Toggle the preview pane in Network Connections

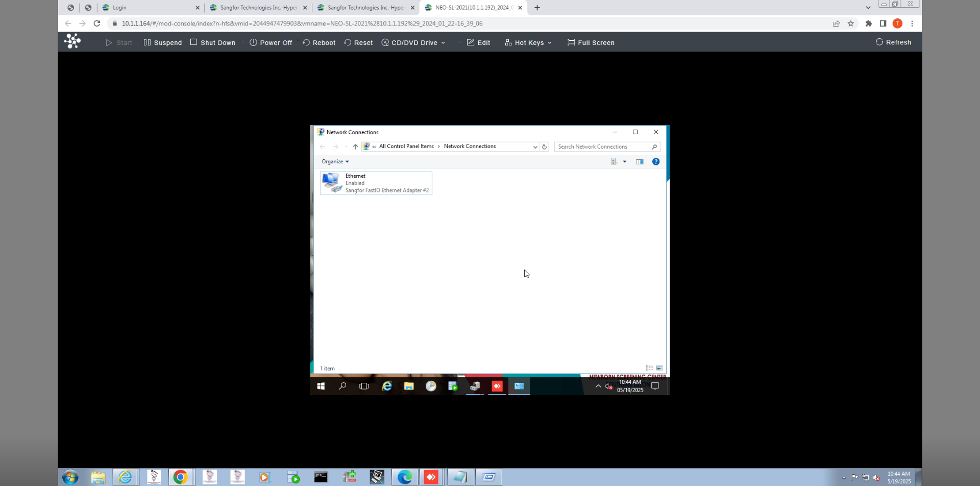click(640, 161)
